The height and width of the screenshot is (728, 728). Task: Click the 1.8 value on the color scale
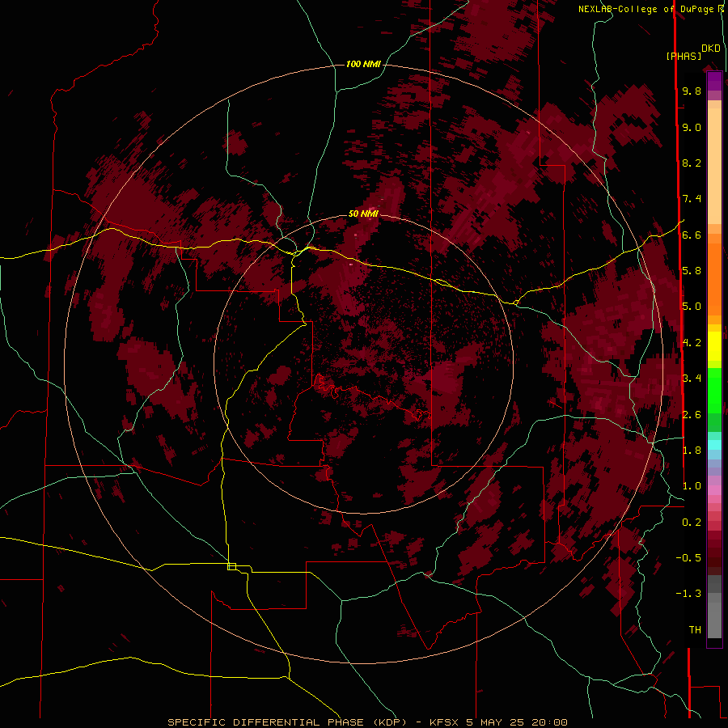[692, 451]
